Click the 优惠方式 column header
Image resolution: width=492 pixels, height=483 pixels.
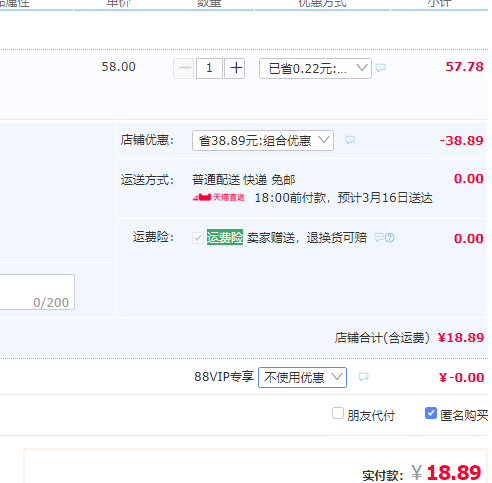pyautogui.click(x=322, y=3)
